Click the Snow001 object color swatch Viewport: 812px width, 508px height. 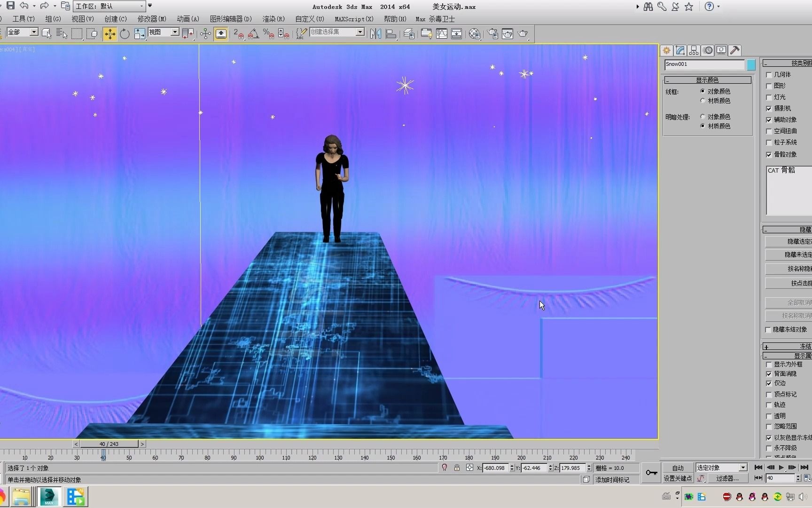click(750, 65)
